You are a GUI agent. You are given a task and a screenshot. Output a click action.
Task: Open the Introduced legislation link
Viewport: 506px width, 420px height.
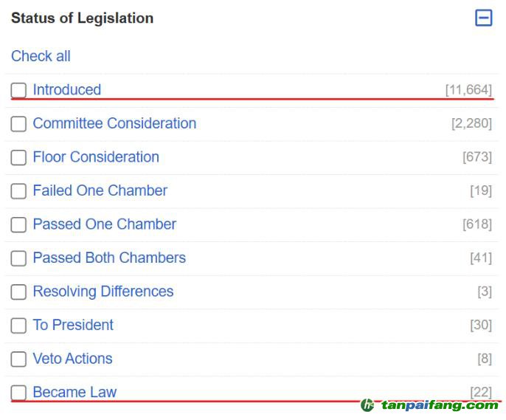tap(67, 90)
